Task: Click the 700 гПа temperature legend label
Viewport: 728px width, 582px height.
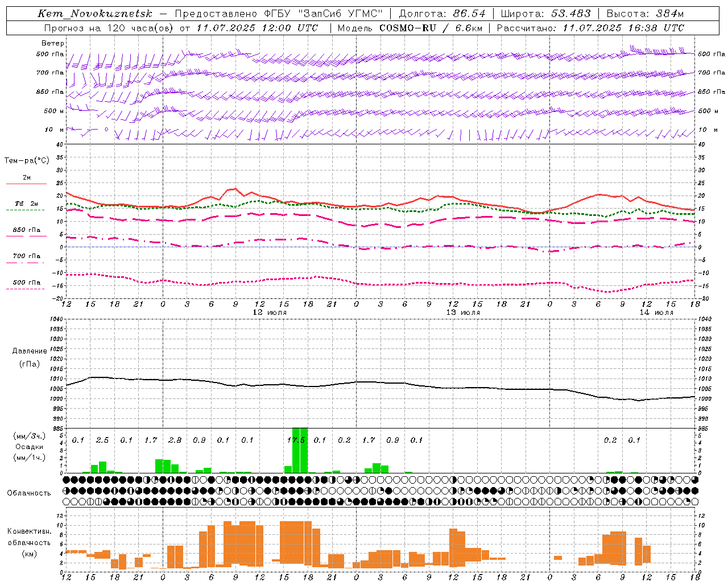Action: [x=26, y=256]
